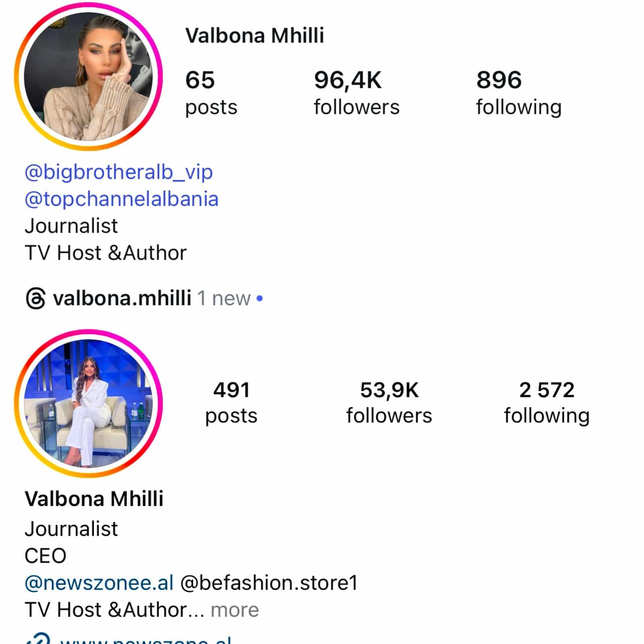Tap the blue new-notification dot
Image resolution: width=644 pixels, height=644 pixels.
[260, 299]
